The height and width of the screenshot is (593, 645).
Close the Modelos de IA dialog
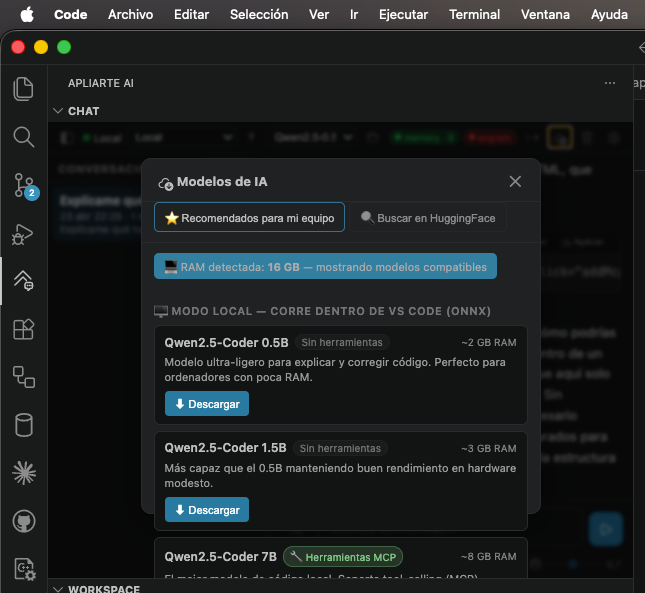click(515, 181)
